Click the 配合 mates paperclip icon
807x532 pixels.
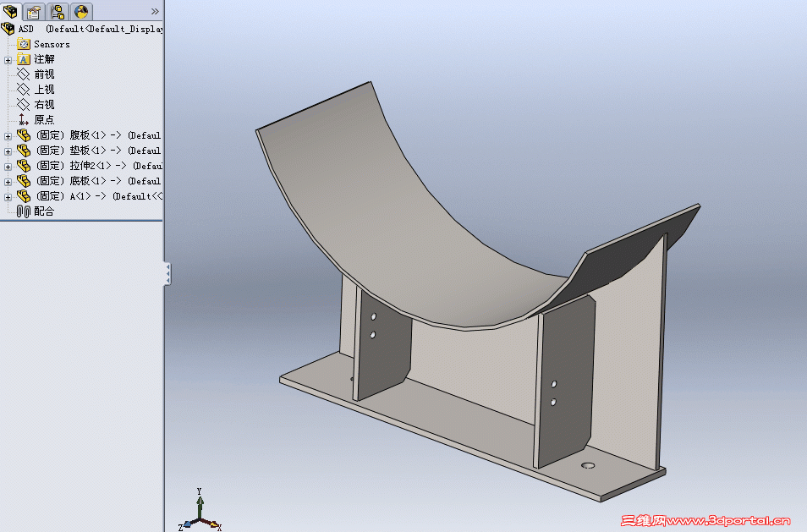(x=23, y=211)
